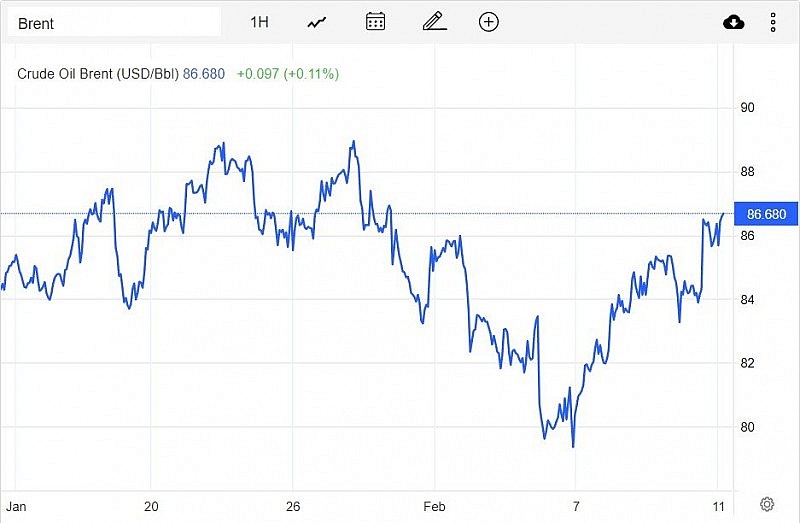Viewport: 800px width, 523px height.
Task: Click the current price label 86.680
Action: (x=766, y=214)
